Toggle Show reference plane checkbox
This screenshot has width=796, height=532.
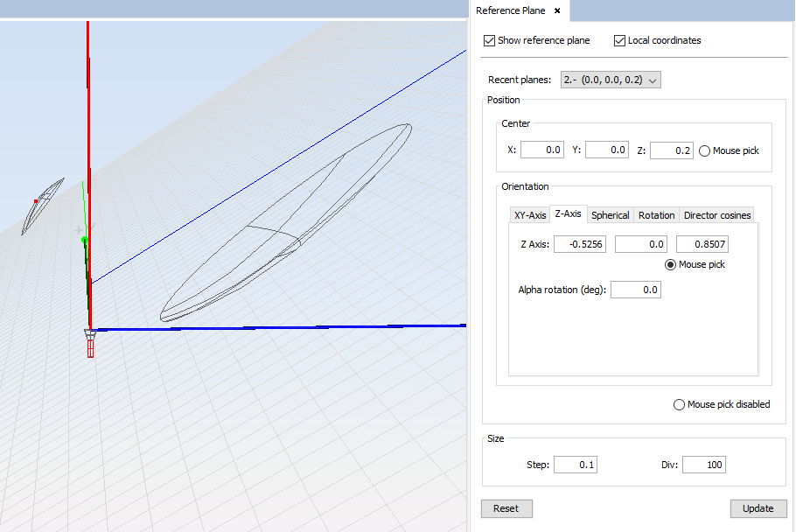coord(489,40)
